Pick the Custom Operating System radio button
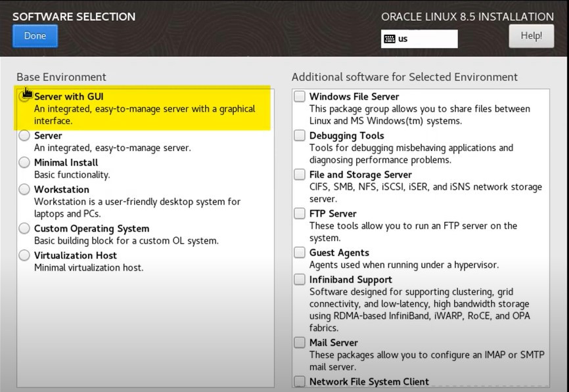Screen dimensions: 569x392 point(24,229)
